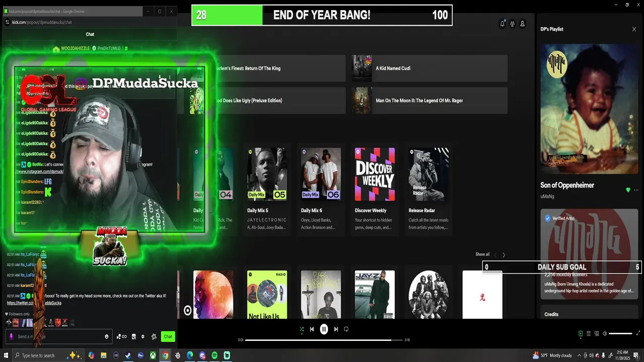Open the Verified Artist uMaNg card
Image resolution: width=644 pixels, height=362 pixels.
coord(589,254)
